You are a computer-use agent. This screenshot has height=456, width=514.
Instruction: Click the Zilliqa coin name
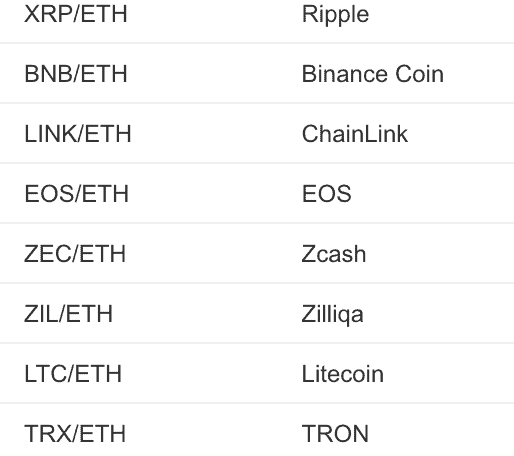[x=332, y=315]
